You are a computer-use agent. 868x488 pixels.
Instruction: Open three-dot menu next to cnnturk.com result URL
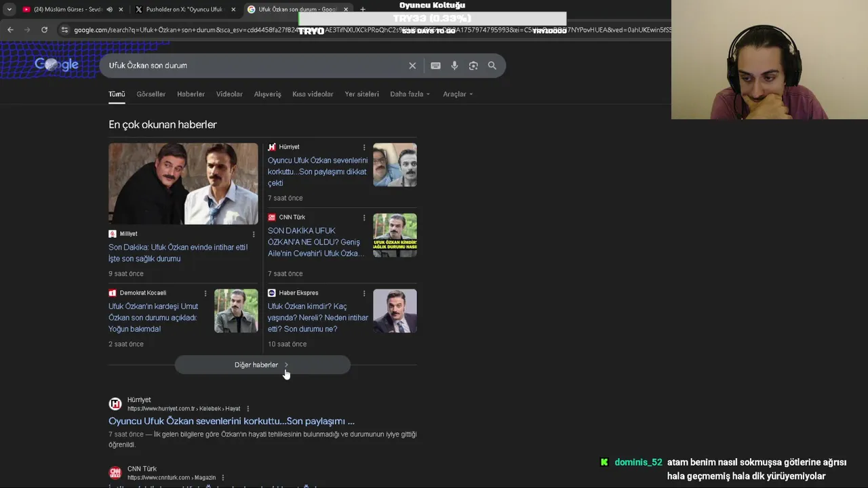(222, 478)
